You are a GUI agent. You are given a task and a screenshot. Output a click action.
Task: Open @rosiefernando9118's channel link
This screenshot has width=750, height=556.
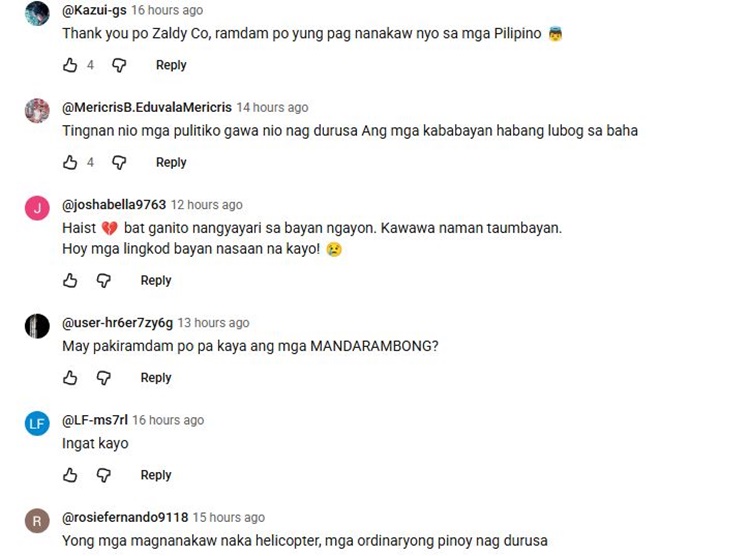(x=125, y=517)
